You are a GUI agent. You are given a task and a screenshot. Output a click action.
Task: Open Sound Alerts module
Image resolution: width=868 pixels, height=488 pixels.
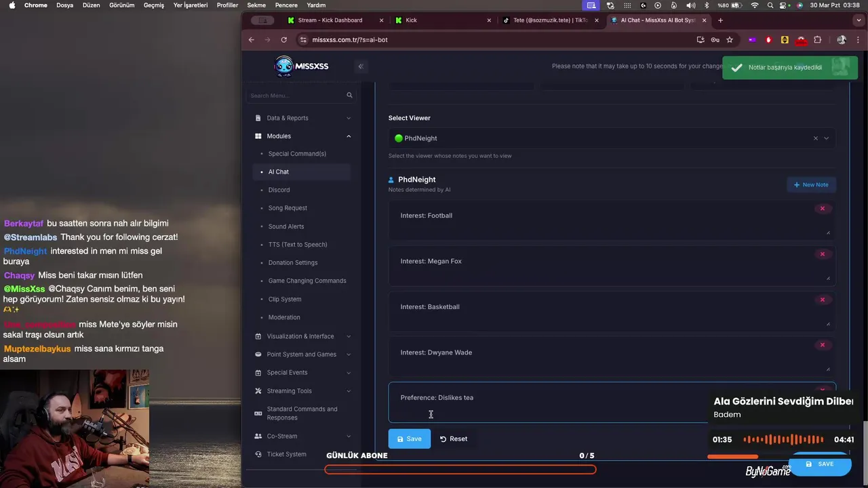click(x=286, y=226)
